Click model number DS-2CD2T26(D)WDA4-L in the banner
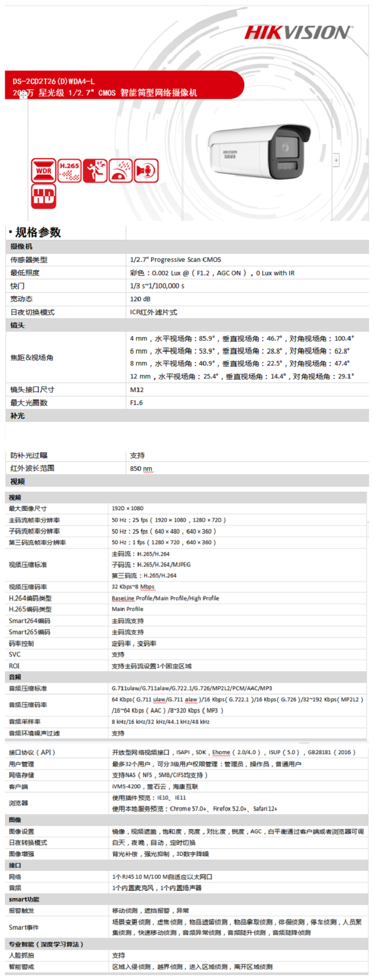Image resolution: width=374 pixels, height=980 pixels. [54, 81]
